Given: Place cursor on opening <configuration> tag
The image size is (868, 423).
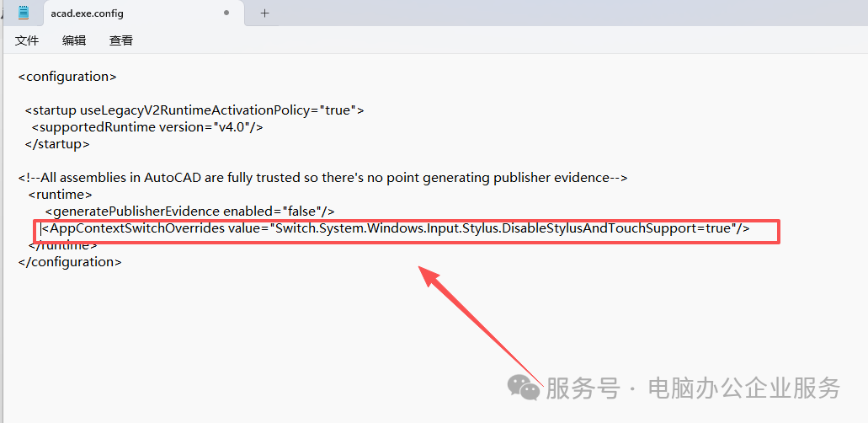Looking at the screenshot, I should (67, 77).
